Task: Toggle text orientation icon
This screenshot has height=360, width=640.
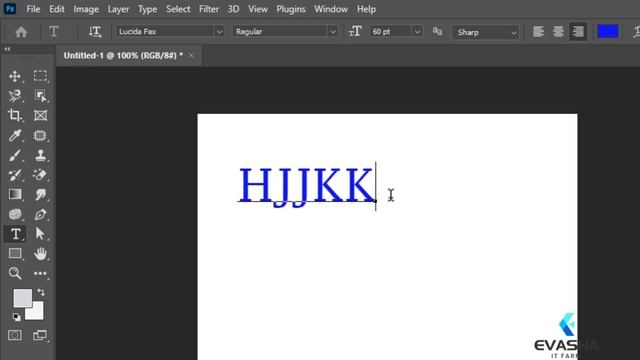Action: pos(95,32)
